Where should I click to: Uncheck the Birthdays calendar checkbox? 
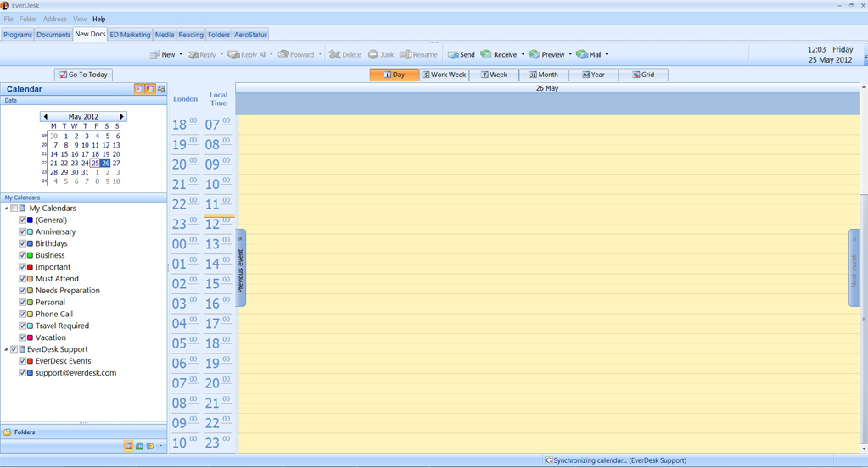(22, 243)
